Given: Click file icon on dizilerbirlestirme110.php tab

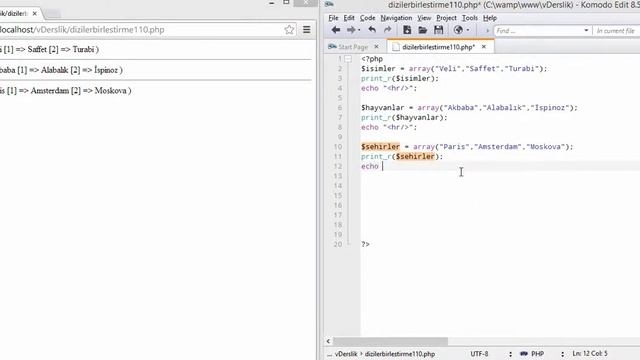Looking at the screenshot, I should (396, 47).
